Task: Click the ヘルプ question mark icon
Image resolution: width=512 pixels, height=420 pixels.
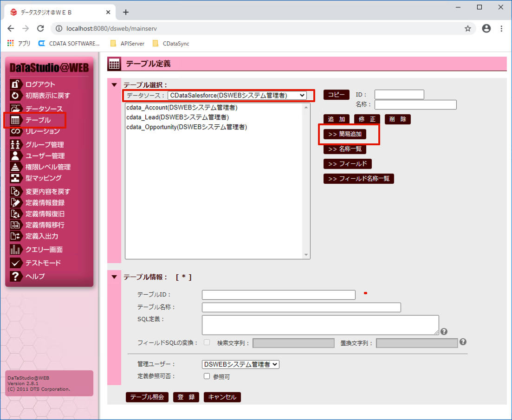Action: 15,276
